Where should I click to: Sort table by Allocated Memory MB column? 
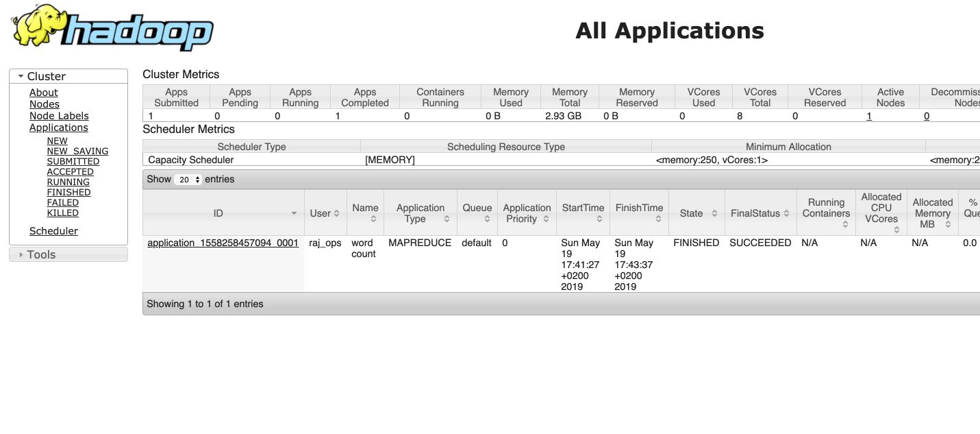pos(933,213)
